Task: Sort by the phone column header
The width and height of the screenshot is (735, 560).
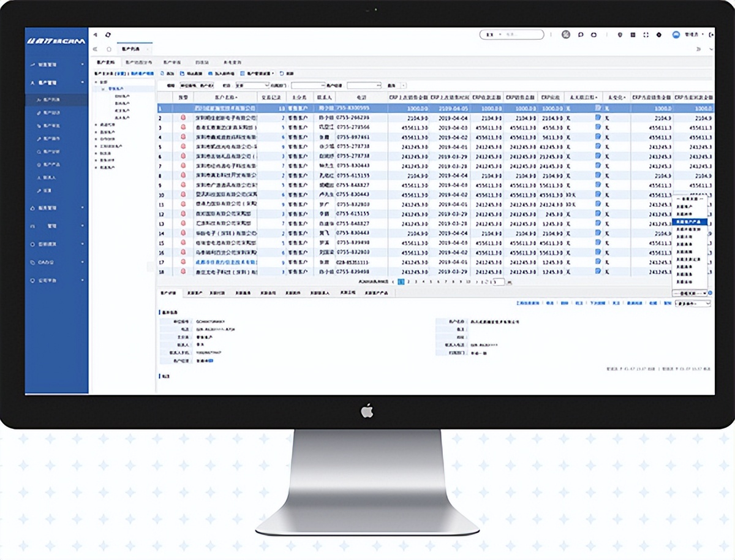Action: click(360, 97)
